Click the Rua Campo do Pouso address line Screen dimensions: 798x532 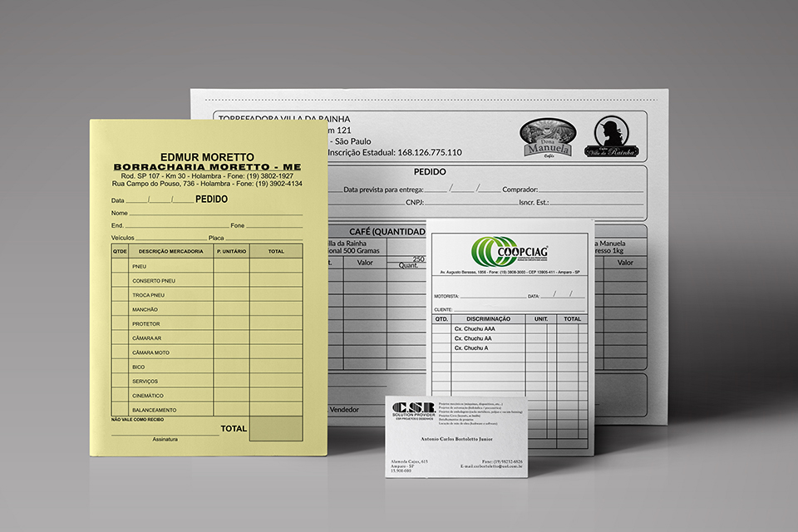tap(207, 183)
